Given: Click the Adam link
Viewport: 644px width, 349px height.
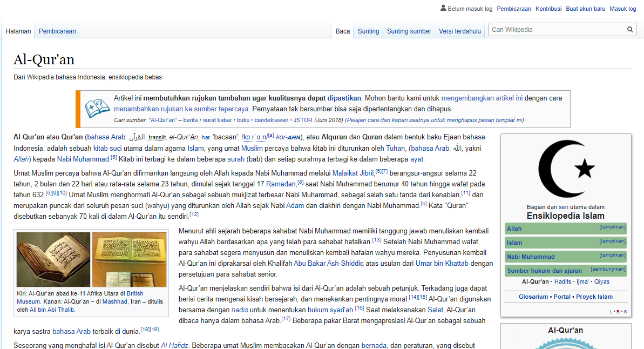Looking at the screenshot, I should (295, 205).
